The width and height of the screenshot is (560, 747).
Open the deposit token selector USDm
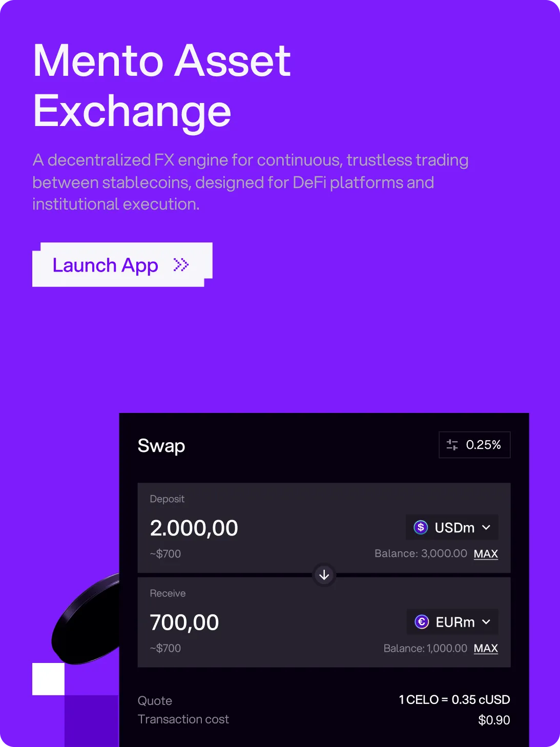tap(452, 527)
